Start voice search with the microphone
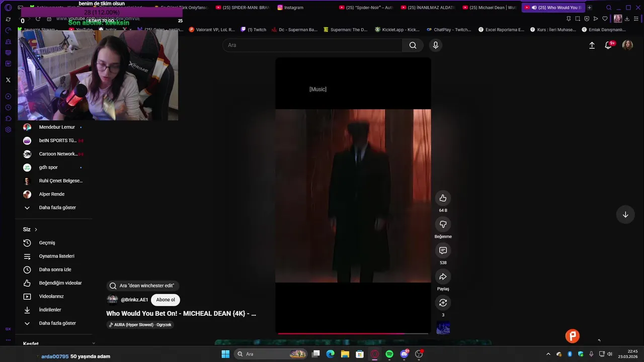The width and height of the screenshot is (644, 362). coord(436,45)
